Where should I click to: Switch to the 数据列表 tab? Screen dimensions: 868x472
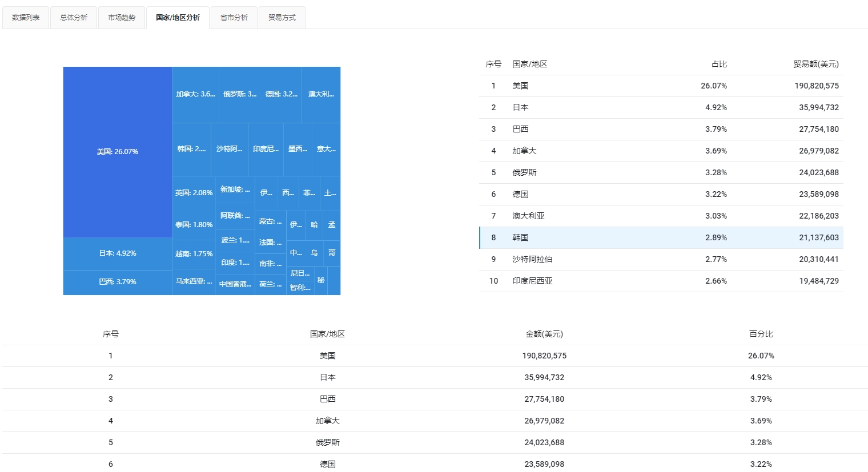point(26,18)
